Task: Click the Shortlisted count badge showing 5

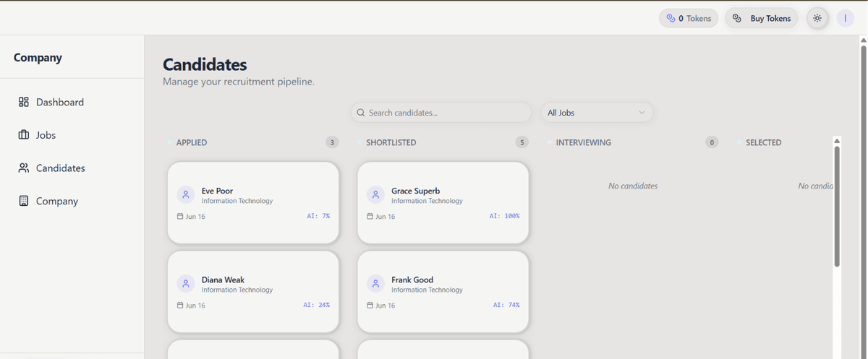Action: pos(522,143)
